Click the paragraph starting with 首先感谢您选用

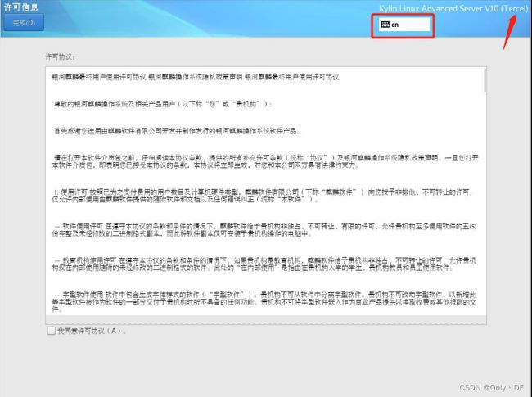[x=177, y=131]
